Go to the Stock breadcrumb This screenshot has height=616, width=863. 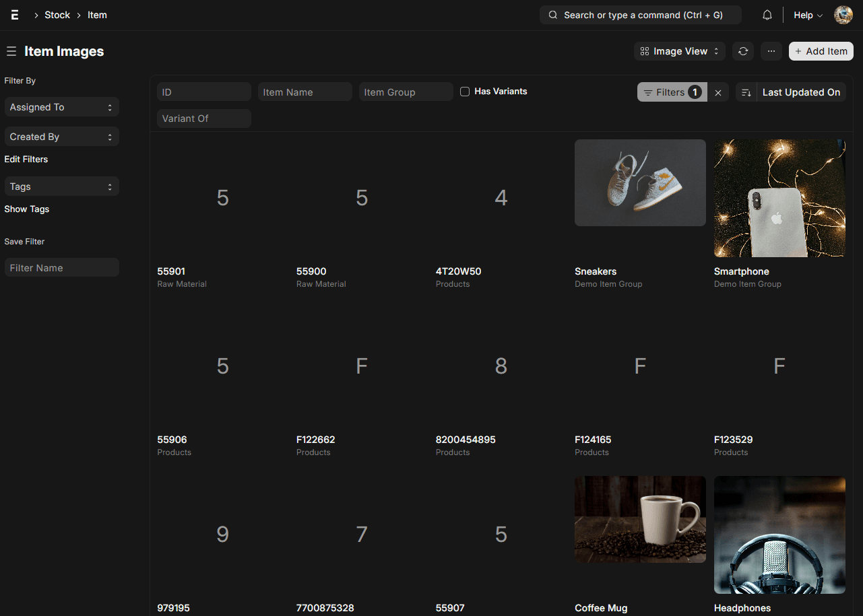point(57,15)
